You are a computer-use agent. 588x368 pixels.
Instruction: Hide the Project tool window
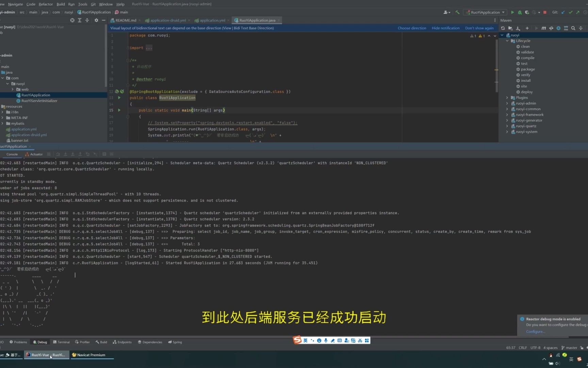(104, 20)
